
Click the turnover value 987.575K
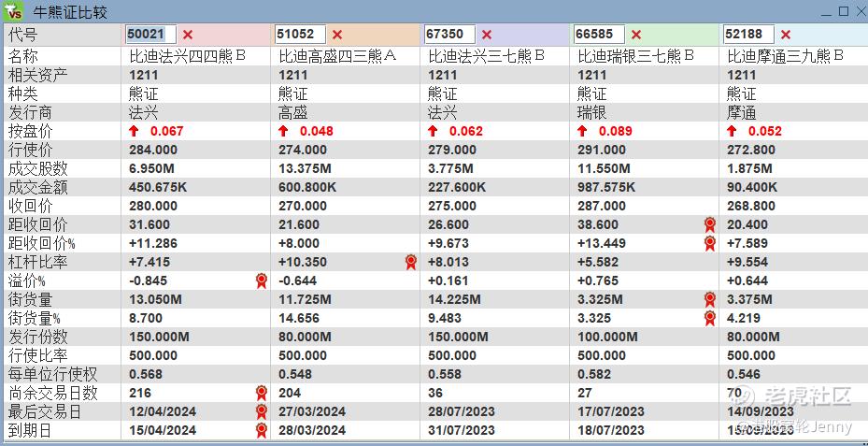point(606,187)
